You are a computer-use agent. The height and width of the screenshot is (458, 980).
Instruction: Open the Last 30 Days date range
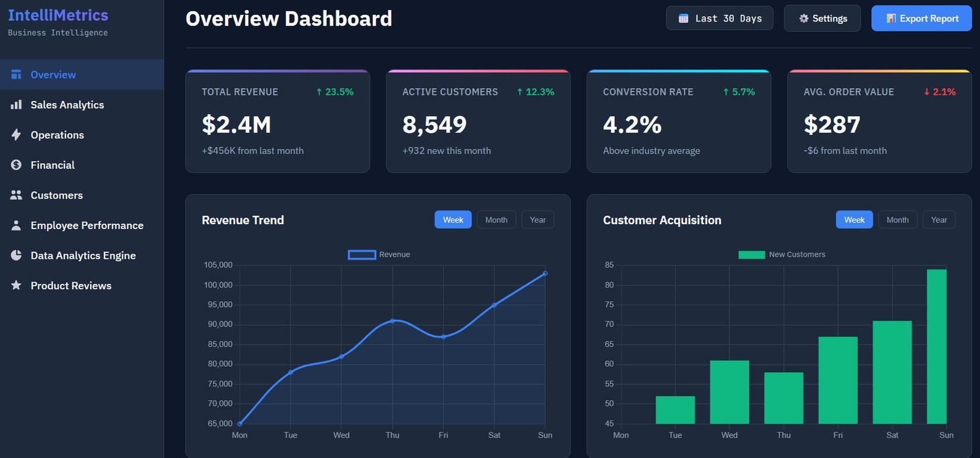[719, 18]
